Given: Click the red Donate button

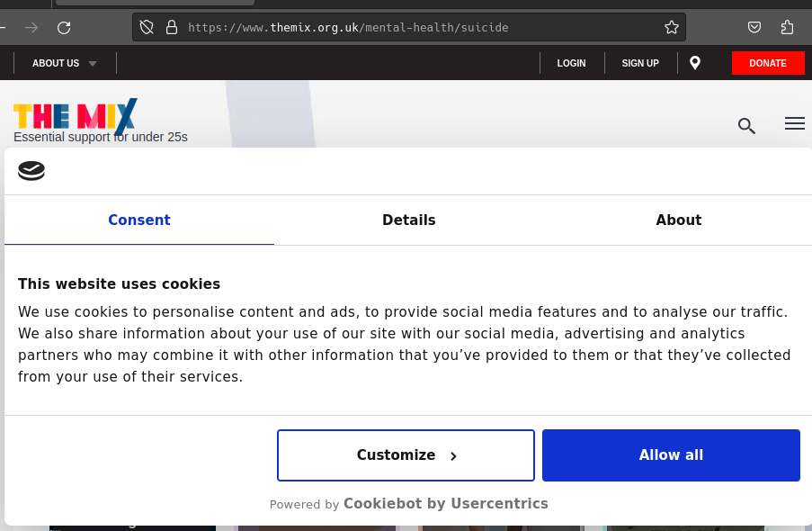Looking at the screenshot, I should [768, 63].
